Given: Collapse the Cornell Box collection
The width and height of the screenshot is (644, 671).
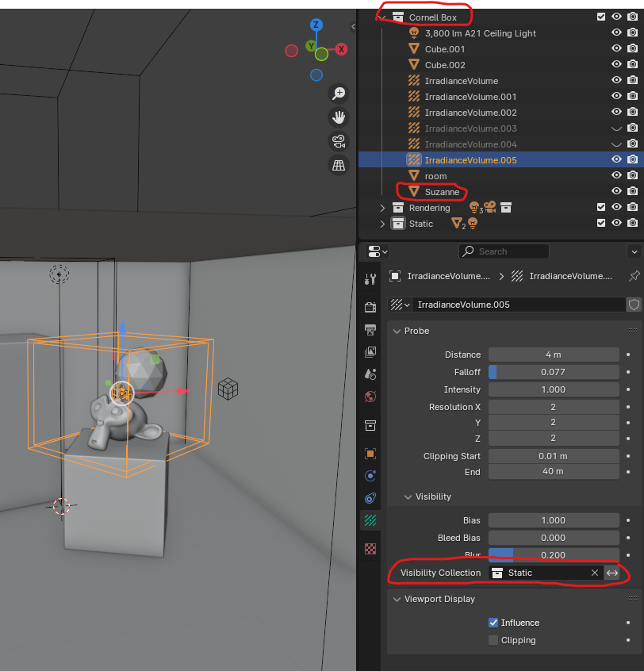Looking at the screenshot, I should click(x=382, y=17).
